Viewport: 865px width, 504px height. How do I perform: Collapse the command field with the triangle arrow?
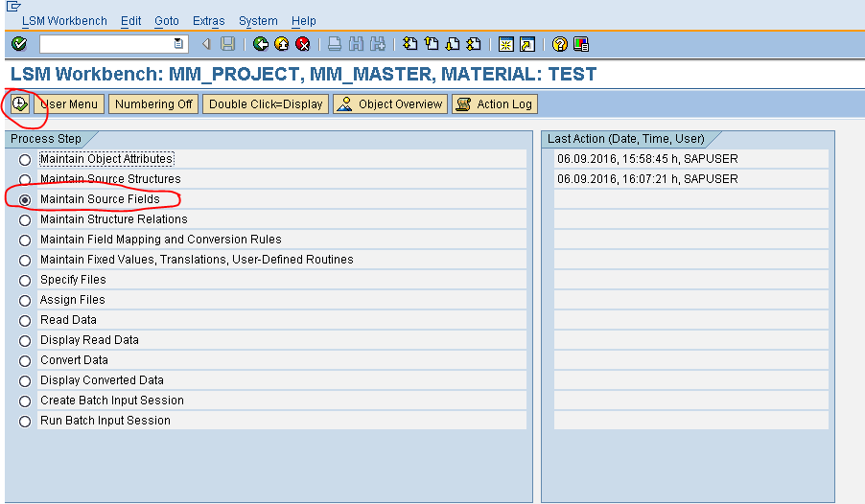coord(206,44)
